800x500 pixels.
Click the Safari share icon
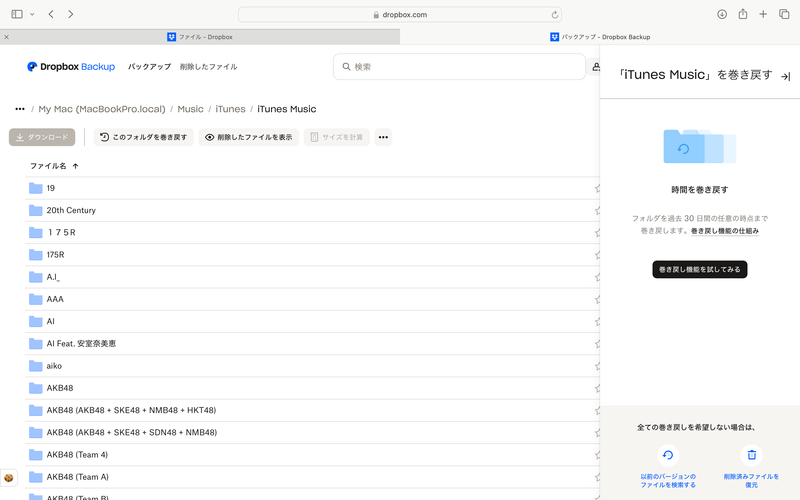pos(743,14)
